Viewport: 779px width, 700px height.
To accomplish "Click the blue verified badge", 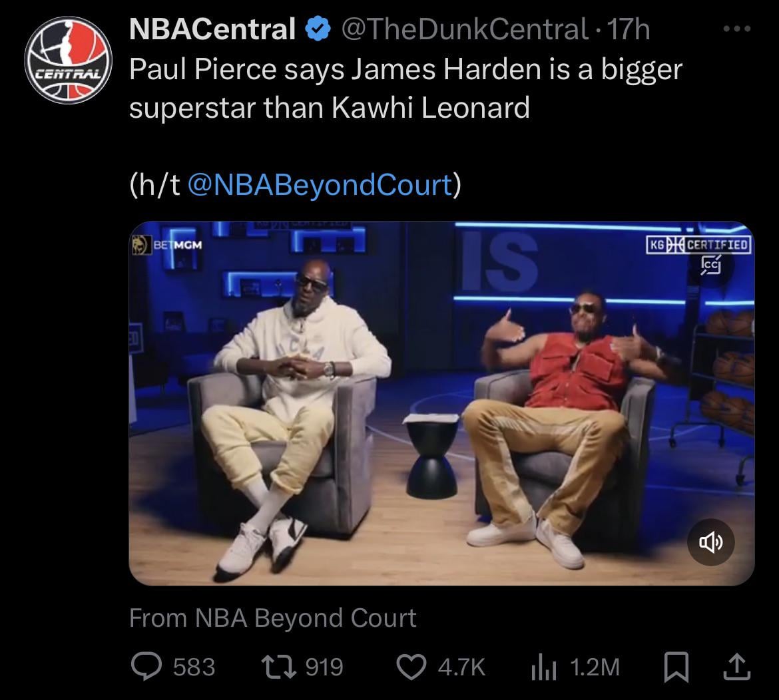I will point(318,29).
